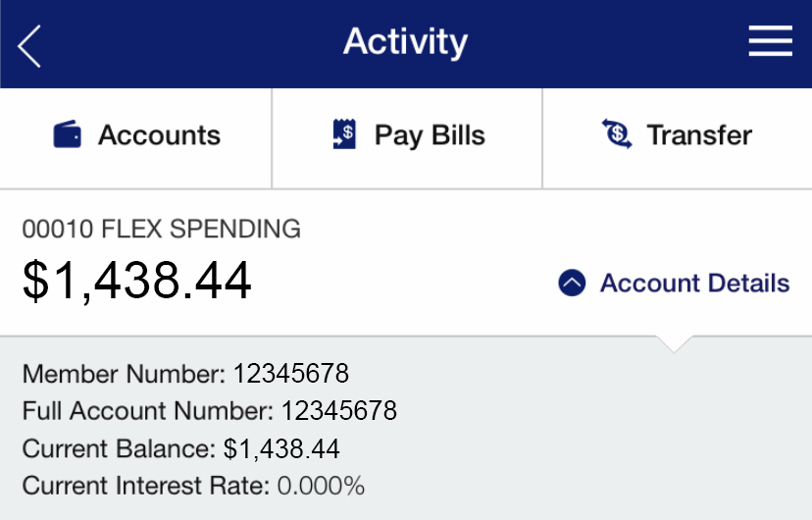Click the Current Balance line in details
The width and height of the screenshot is (812, 520).
click(180, 448)
